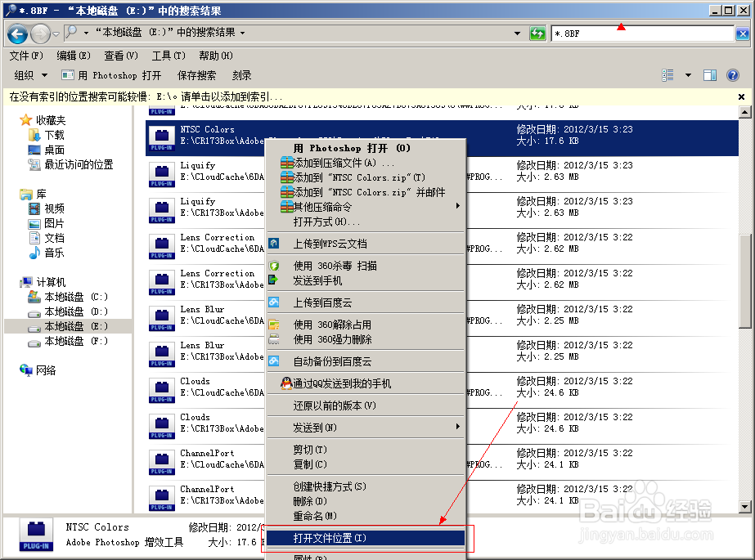Open the 编辑(E) menu
The width and height of the screenshot is (755, 560).
73,56
